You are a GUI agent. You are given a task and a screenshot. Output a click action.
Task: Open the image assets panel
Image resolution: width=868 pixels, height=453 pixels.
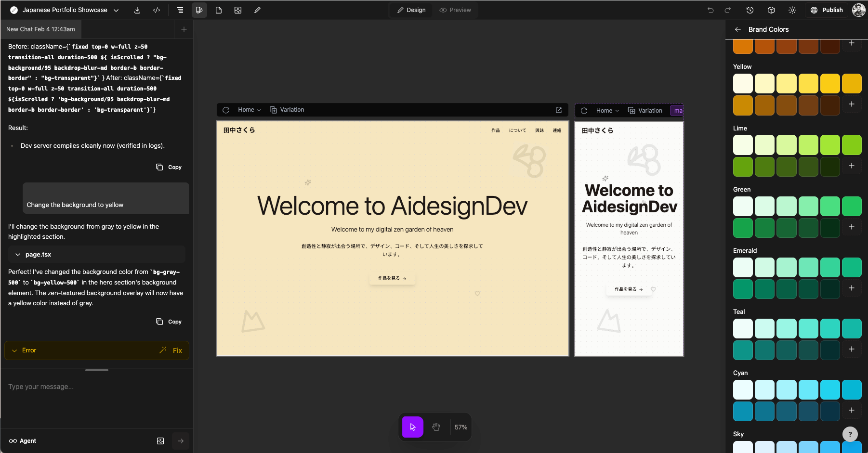238,10
